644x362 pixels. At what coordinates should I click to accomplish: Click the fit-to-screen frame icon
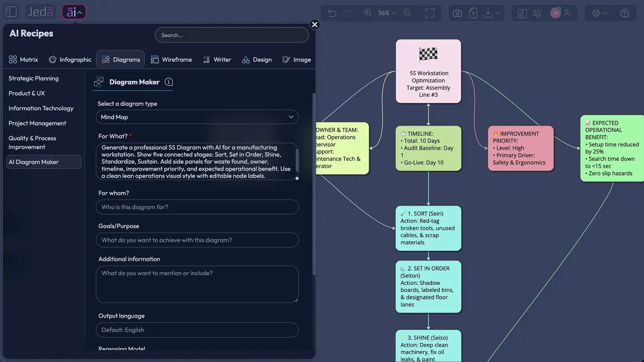coord(429,13)
